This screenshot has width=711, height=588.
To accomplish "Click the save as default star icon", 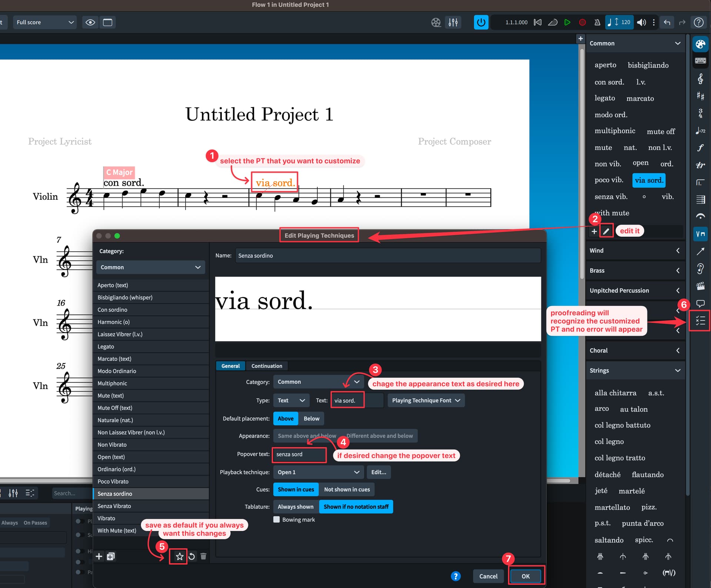I will 180,556.
